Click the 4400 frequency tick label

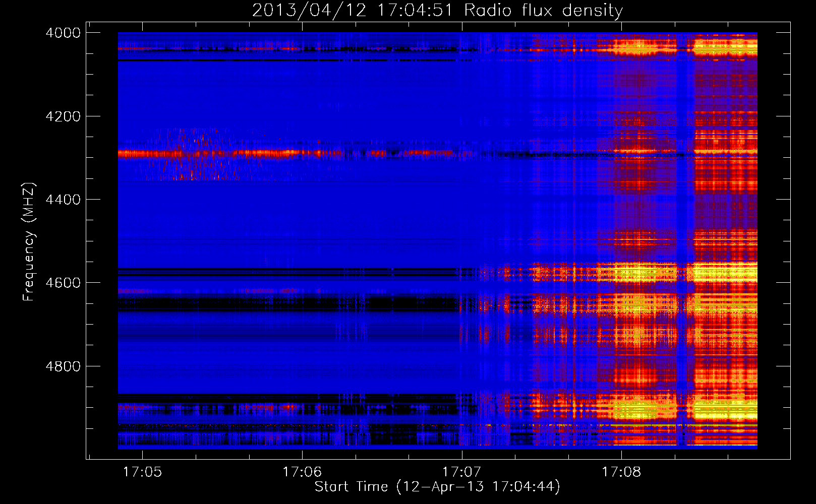(x=63, y=200)
